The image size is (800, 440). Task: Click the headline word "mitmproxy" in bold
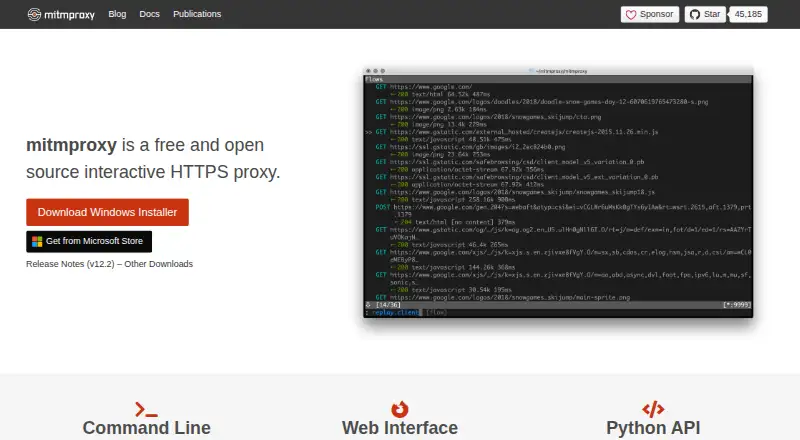[71, 145]
